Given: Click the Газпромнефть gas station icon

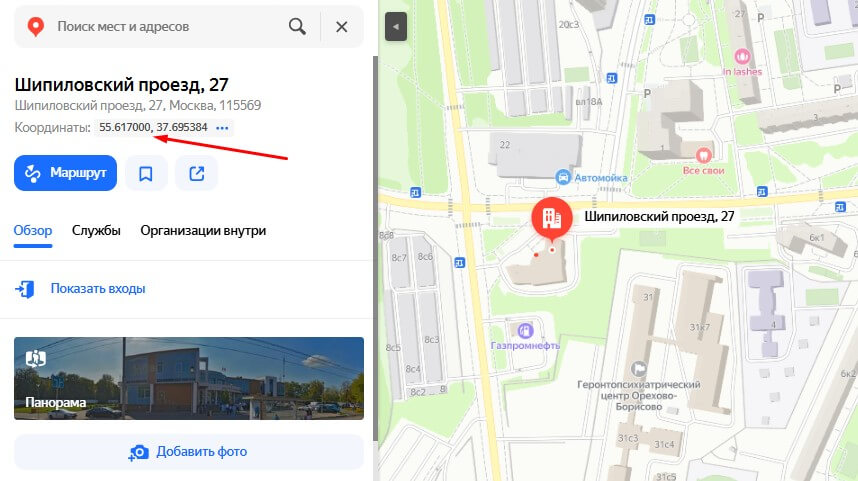Looking at the screenshot, I should pos(525,331).
